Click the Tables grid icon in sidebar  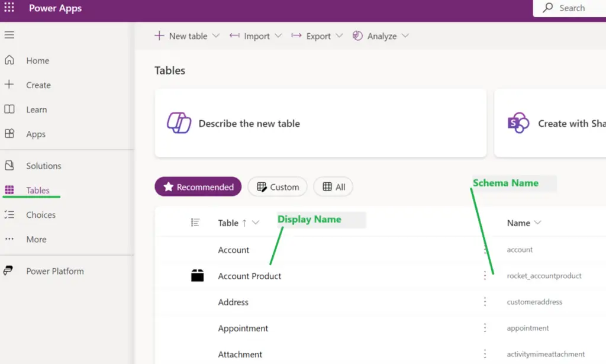click(9, 190)
